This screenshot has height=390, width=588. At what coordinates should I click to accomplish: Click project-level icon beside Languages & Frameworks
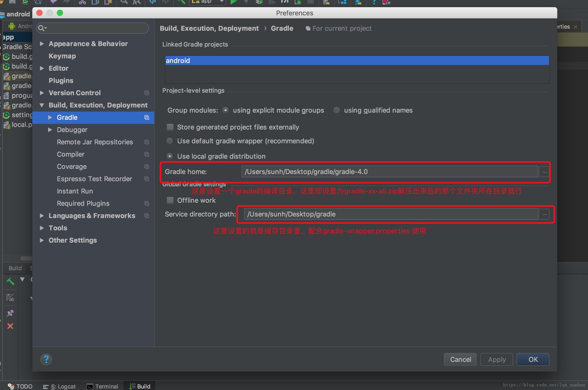(147, 216)
